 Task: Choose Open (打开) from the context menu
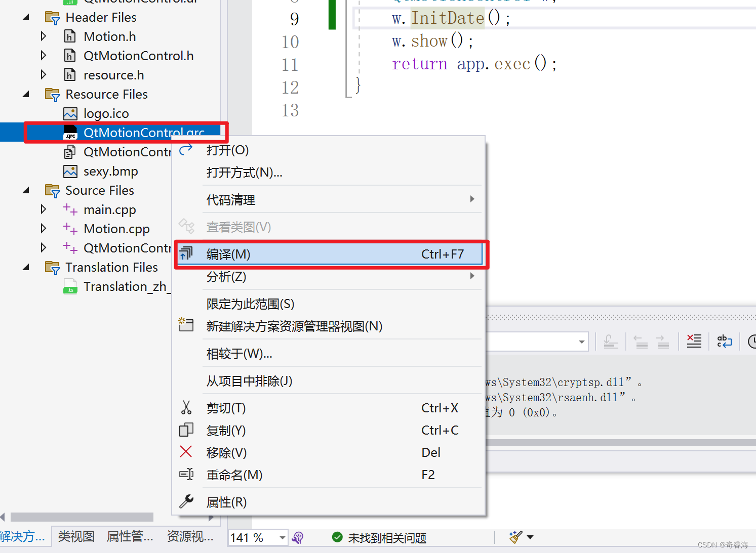pyautogui.click(x=329, y=150)
